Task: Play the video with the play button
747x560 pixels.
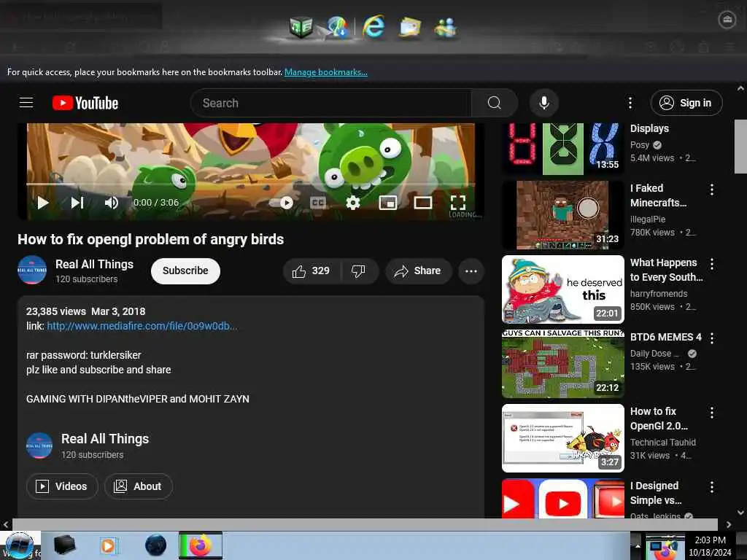Action: [x=43, y=203]
